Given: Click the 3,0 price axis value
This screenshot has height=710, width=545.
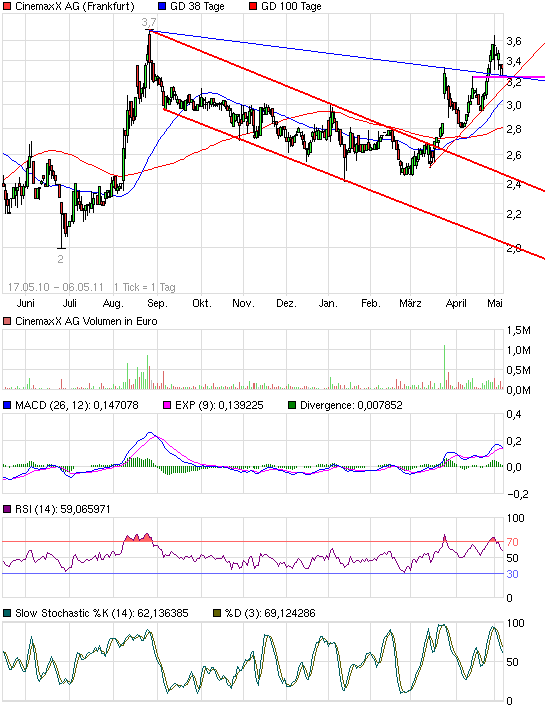Looking at the screenshot, I should tap(514, 105).
